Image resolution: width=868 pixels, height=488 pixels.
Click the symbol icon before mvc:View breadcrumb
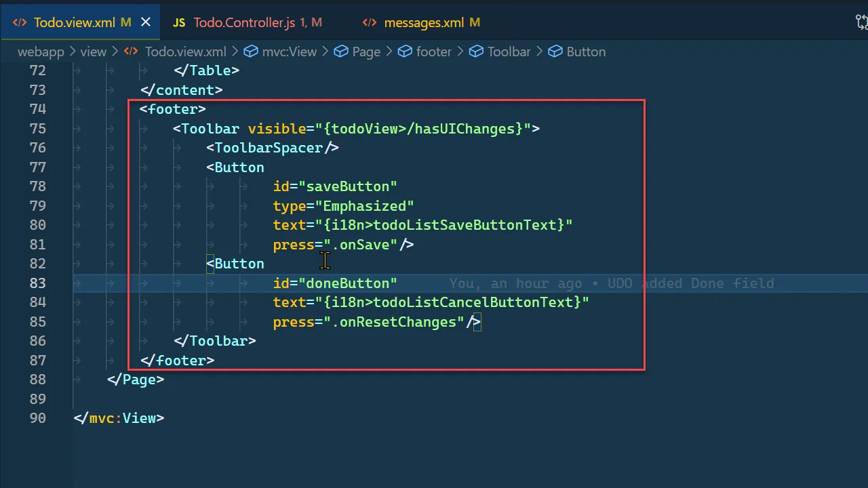point(251,52)
